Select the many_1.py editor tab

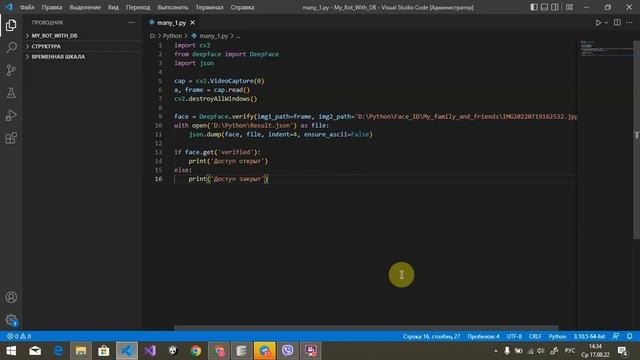(x=171, y=23)
